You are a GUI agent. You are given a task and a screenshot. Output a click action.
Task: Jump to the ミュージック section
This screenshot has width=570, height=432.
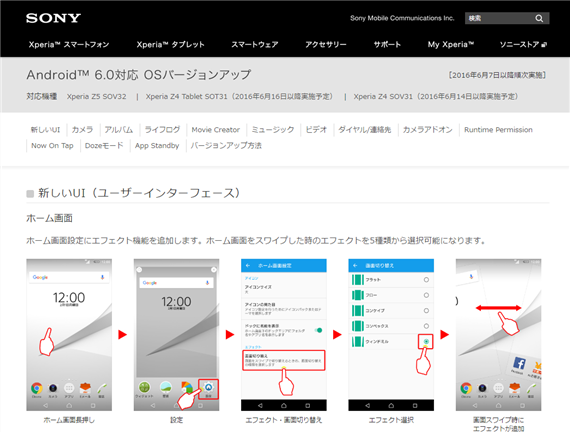[x=273, y=129]
